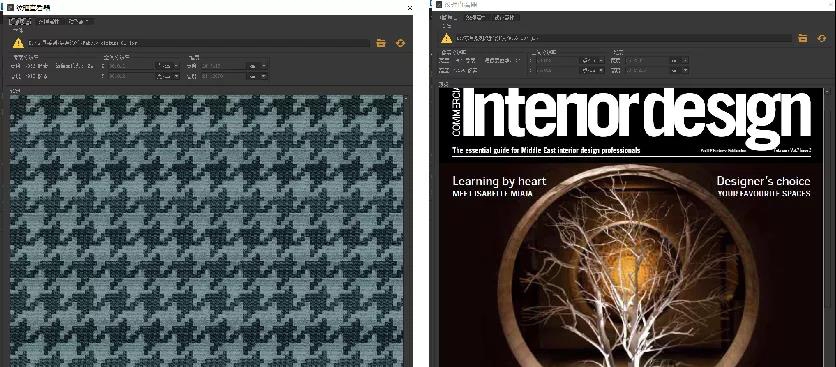Select the second tab in houndstooth texture window
Image resolution: width=836 pixels, height=367 pixels.
click(49, 21)
